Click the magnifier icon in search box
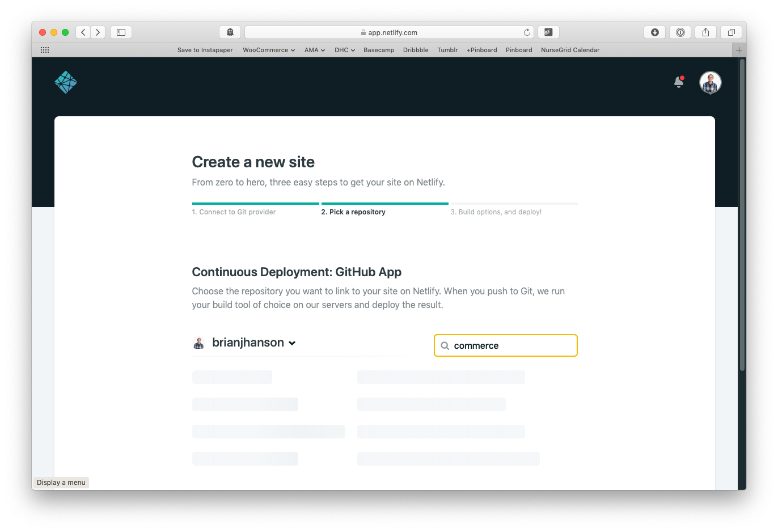The height and width of the screenshot is (532, 778). pyautogui.click(x=445, y=346)
